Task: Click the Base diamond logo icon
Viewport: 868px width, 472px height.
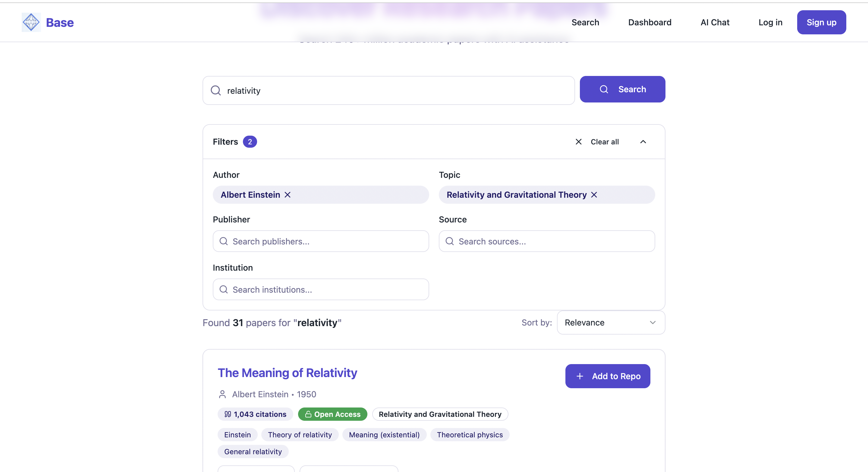Action: 31,22
